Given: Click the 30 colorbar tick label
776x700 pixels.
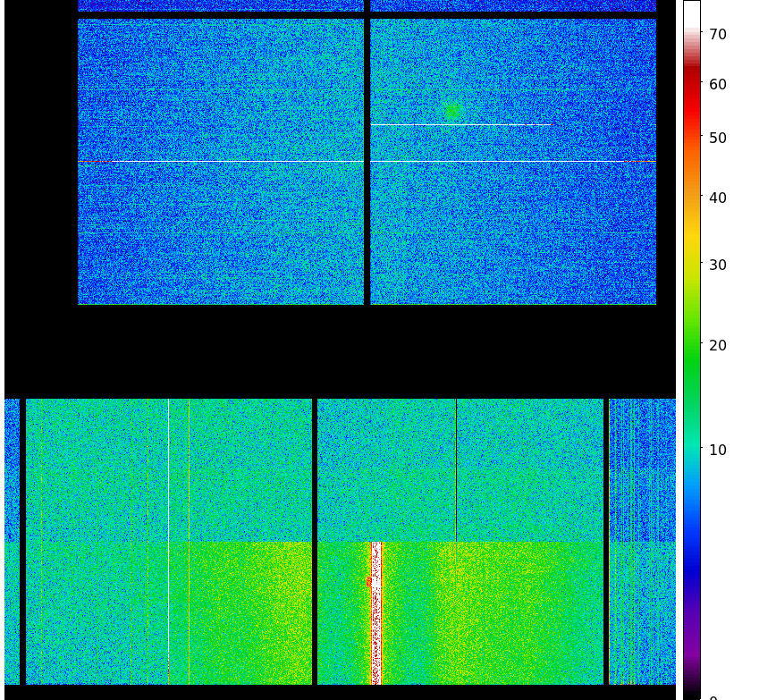Looking at the screenshot, I should [x=717, y=266].
